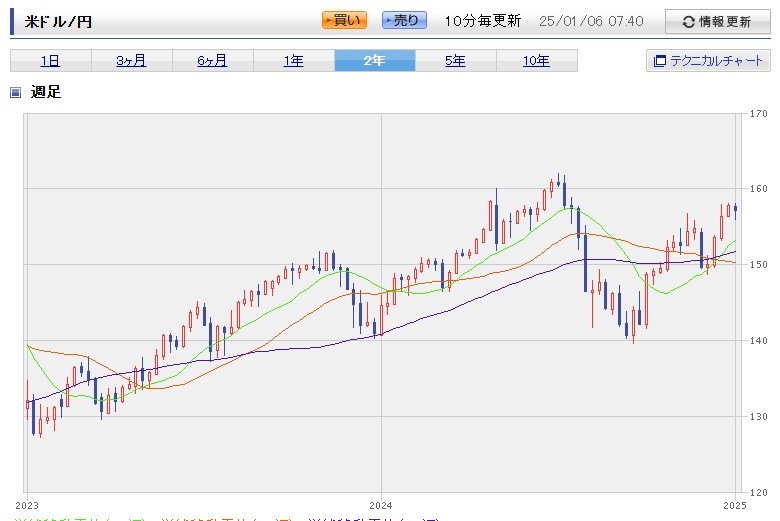
Task: Switch to the 1日 chart tab
Action: 50,61
